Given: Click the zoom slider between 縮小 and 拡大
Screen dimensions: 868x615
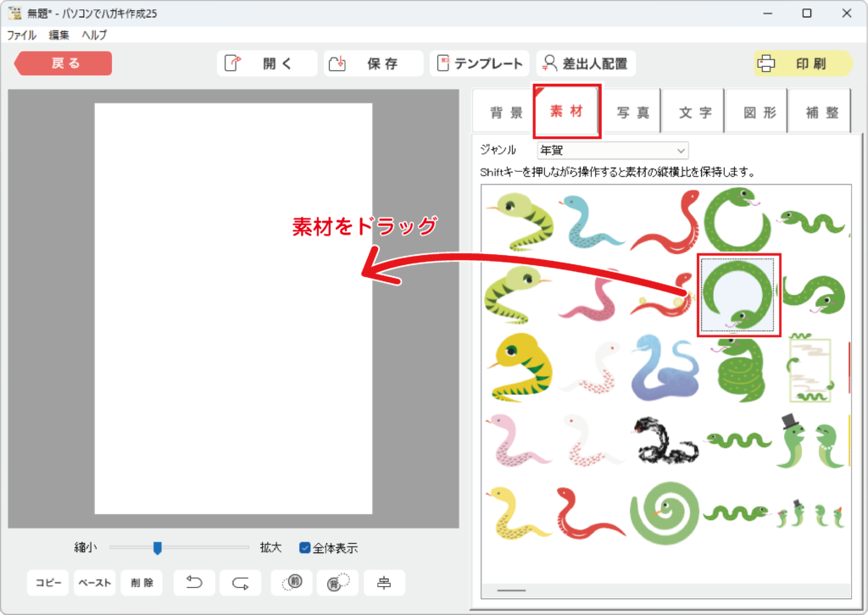Looking at the screenshot, I should tap(179, 547).
